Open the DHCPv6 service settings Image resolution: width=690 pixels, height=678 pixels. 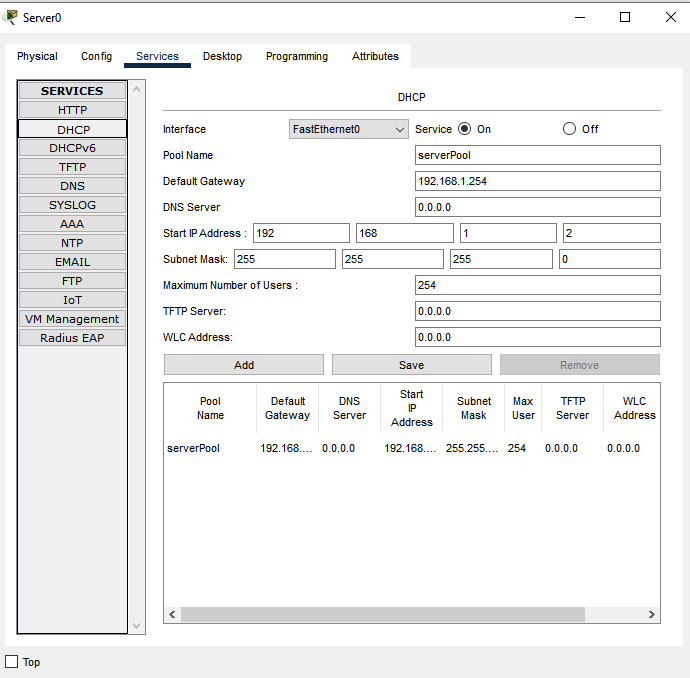72,148
